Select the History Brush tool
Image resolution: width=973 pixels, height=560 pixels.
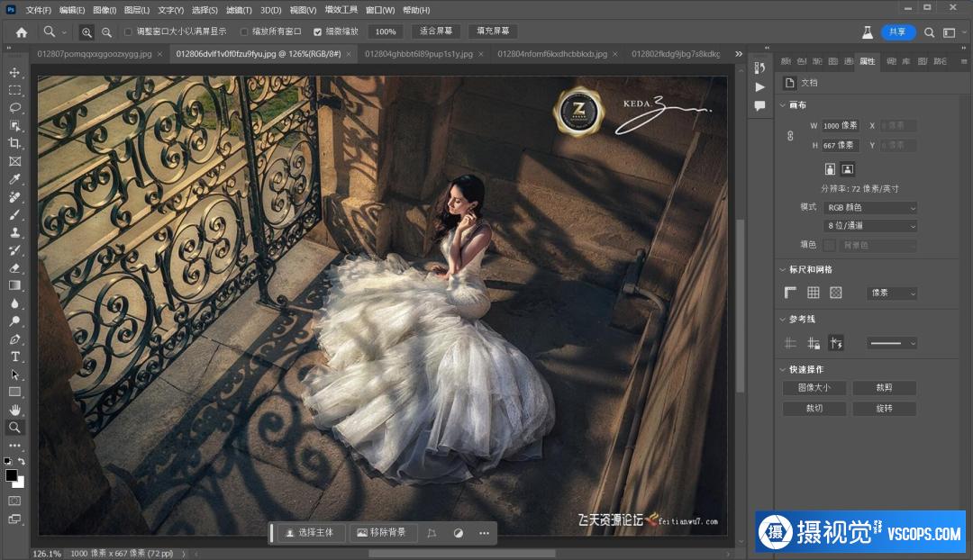click(15, 250)
